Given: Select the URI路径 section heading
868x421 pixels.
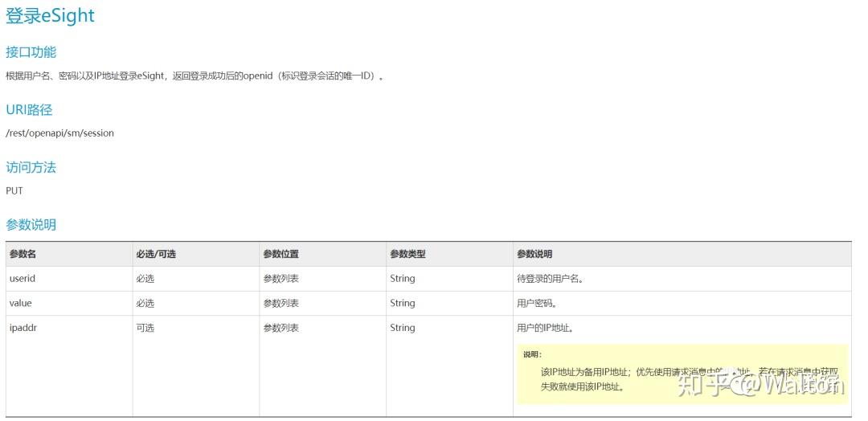Looking at the screenshot, I should click(x=29, y=109).
